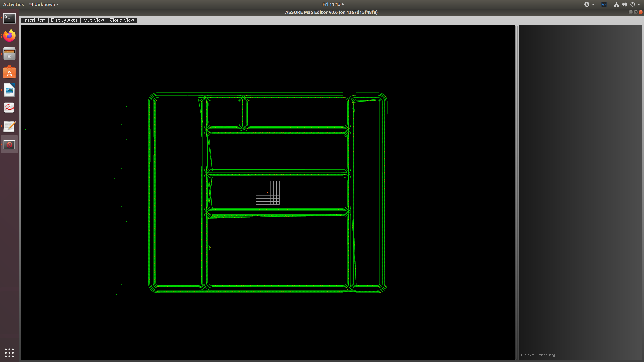Open the VNC indicator in the top bar
Image resolution: width=644 pixels, height=362 pixels.
(x=604, y=4)
